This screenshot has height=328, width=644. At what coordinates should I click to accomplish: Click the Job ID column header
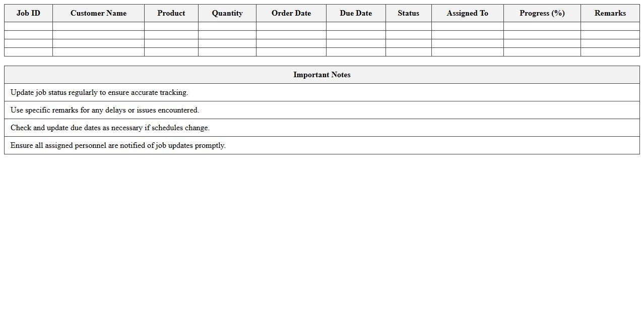pos(28,13)
